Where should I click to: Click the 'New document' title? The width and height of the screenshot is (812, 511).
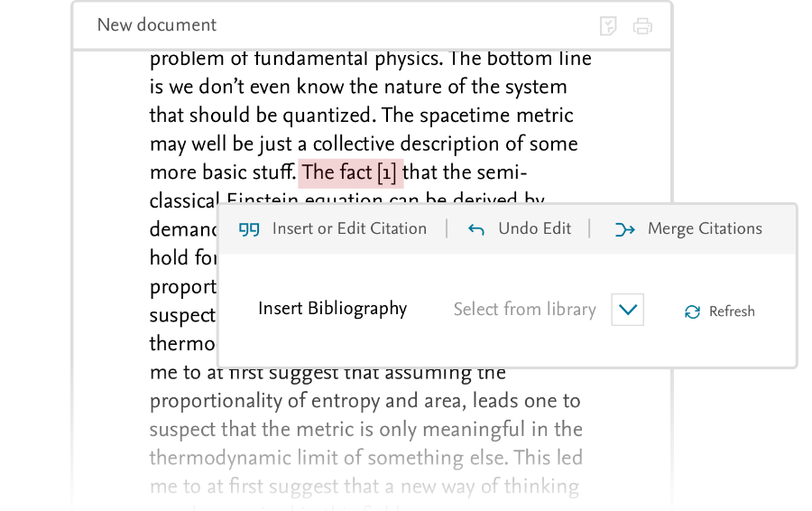tap(157, 25)
